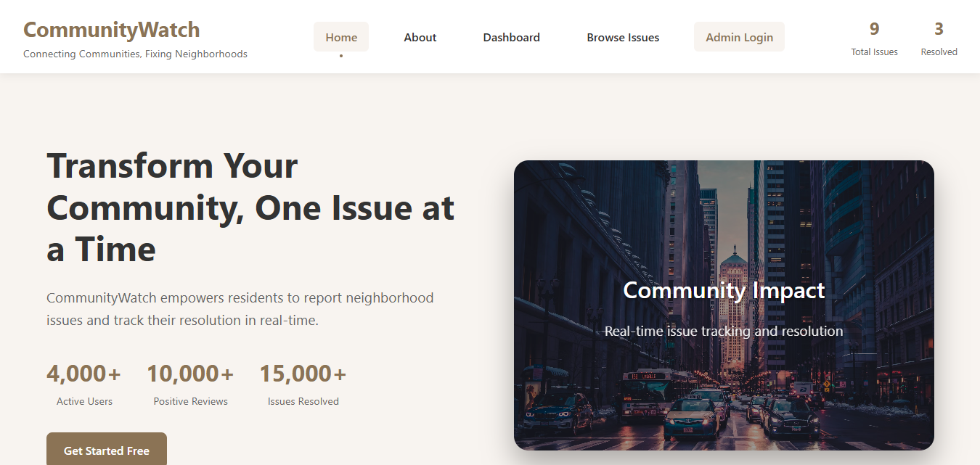Click the Total Issues counter showing 9
The width and height of the screenshot is (980, 465).
tap(873, 30)
